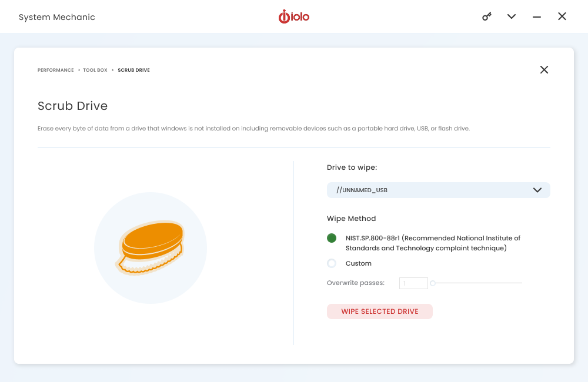Click the System Mechanic title text
Screen dimensions: 588x382
[57, 17]
